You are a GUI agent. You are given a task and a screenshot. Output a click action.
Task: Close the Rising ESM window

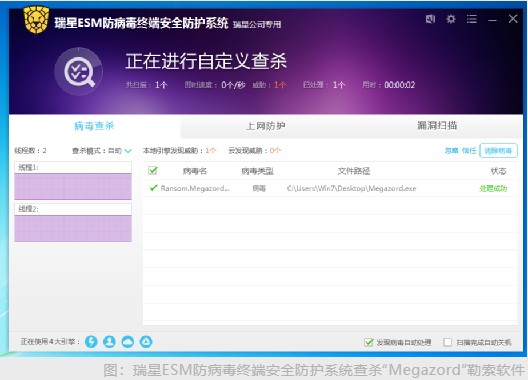coord(513,19)
